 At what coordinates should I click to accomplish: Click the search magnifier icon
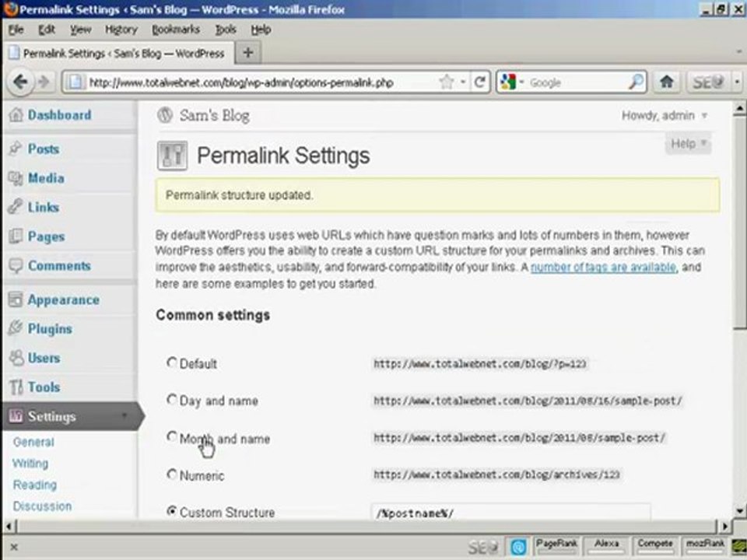click(x=636, y=82)
